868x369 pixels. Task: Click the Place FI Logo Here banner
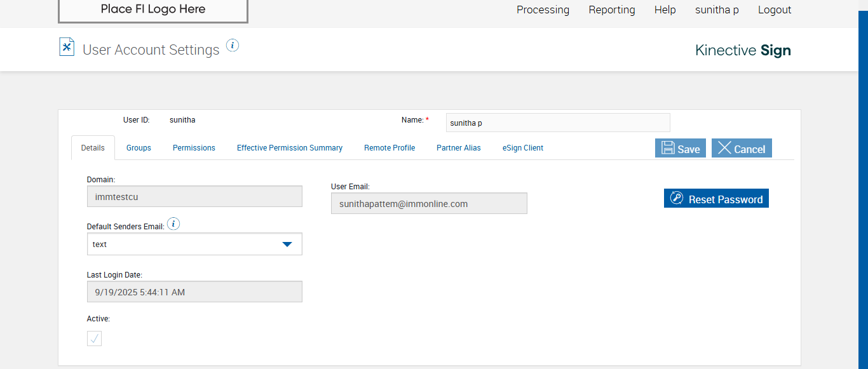(153, 10)
